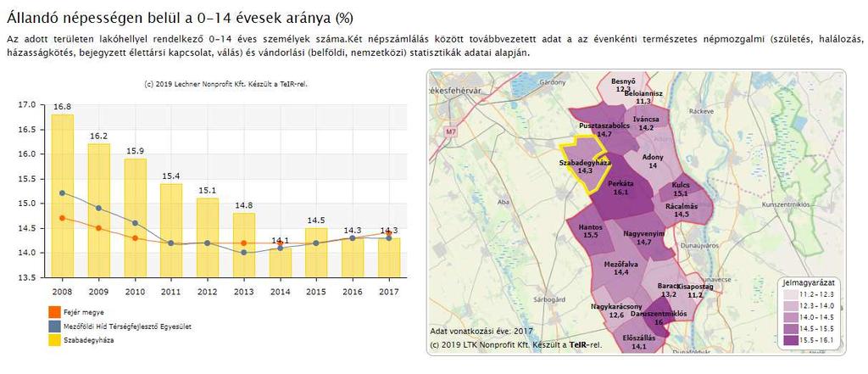Select the 2013 bar labeled 14.8
Viewport: 868px width, 374px height.
click(244, 245)
